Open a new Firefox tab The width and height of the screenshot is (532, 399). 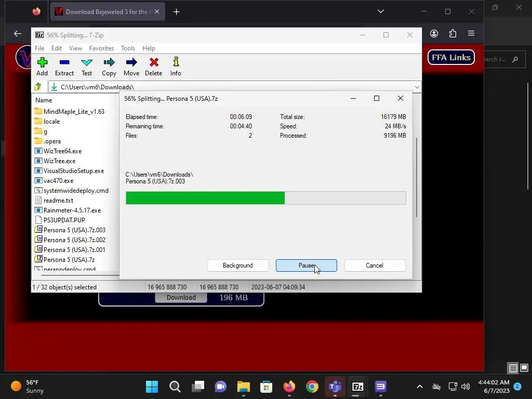click(x=177, y=12)
